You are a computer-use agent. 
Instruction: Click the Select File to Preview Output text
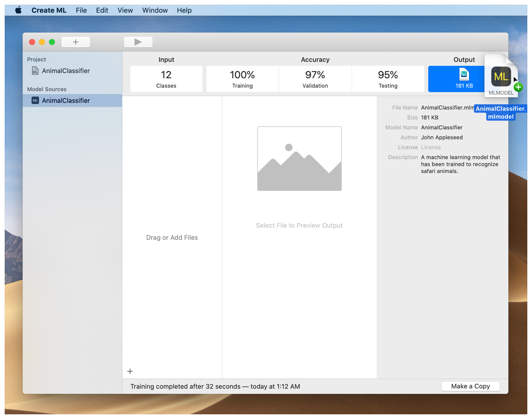[x=299, y=226]
